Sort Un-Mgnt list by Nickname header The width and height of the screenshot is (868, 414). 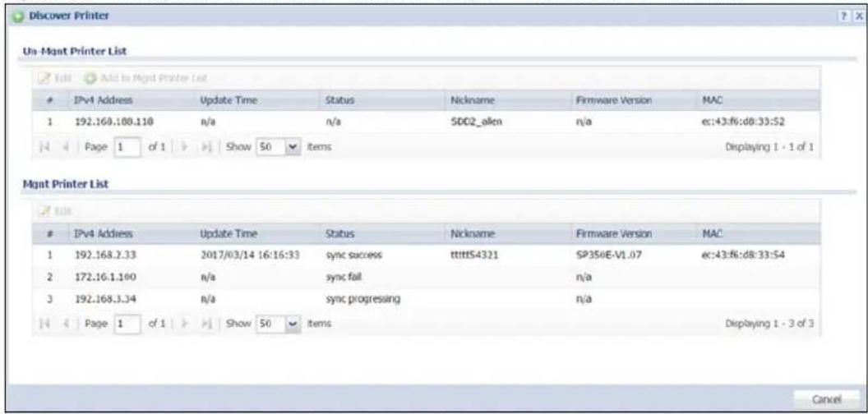[x=506, y=100]
